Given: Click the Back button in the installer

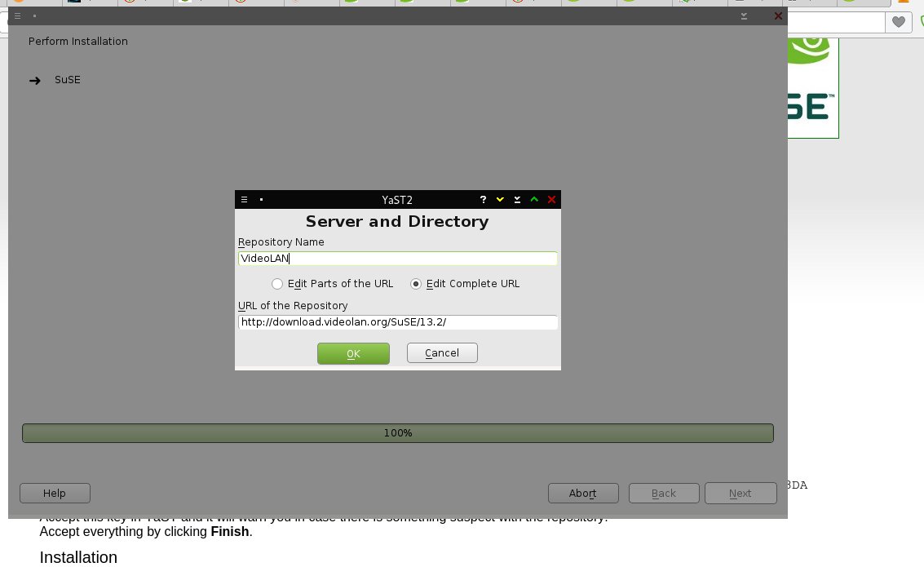Looking at the screenshot, I should pyautogui.click(x=664, y=494).
